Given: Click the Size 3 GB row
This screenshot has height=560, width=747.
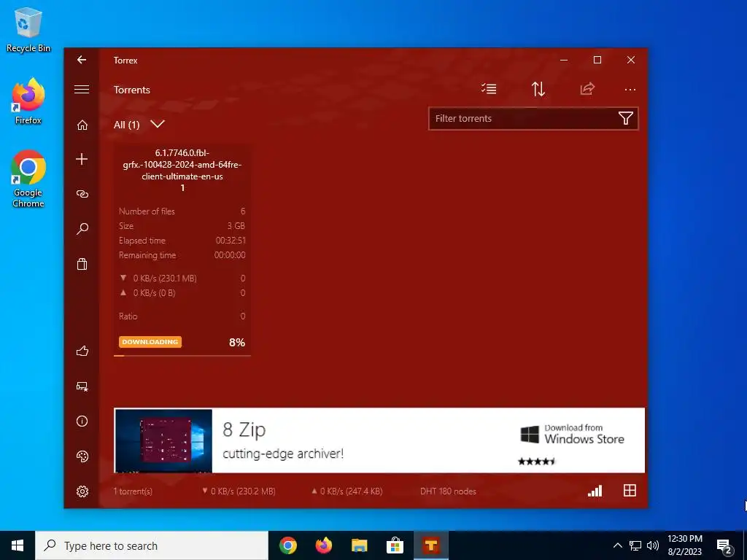Looking at the screenshot, I should [182, 226].
